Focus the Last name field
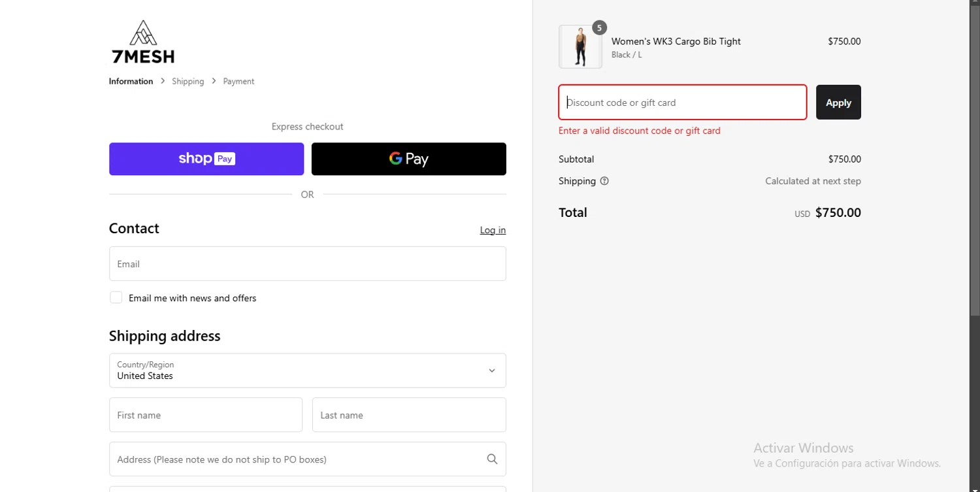980x492 pixels. coord(409,415)
